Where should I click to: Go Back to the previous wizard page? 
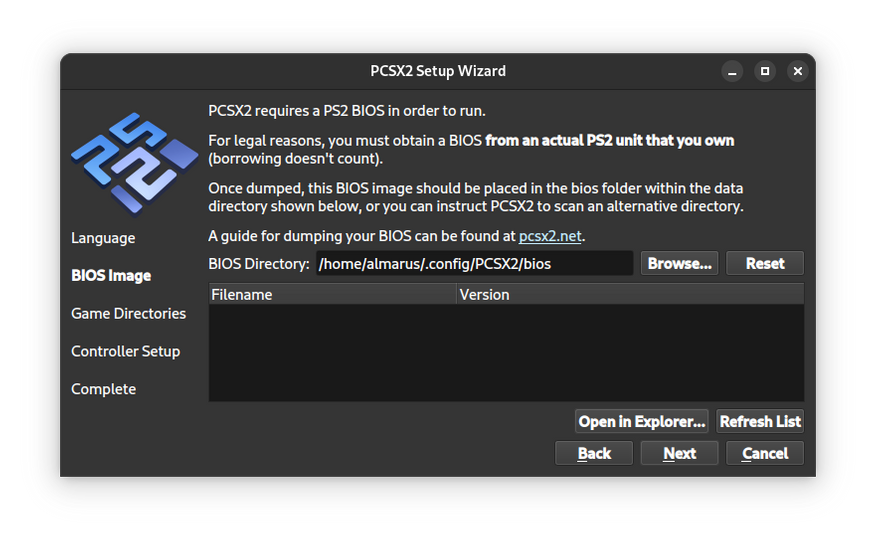coord(594,453)
